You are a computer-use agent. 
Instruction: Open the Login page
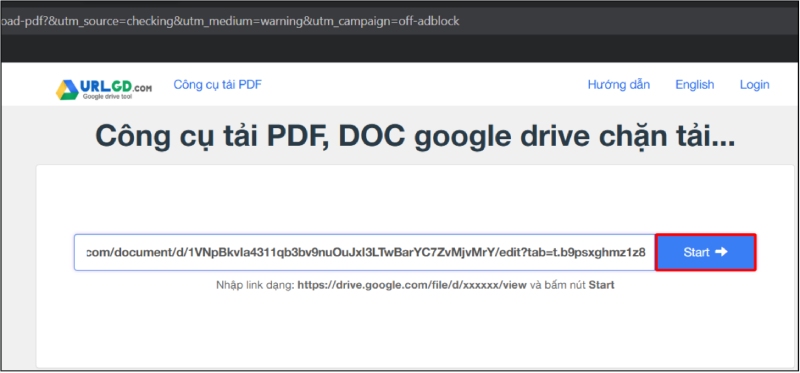pos(754,85)
